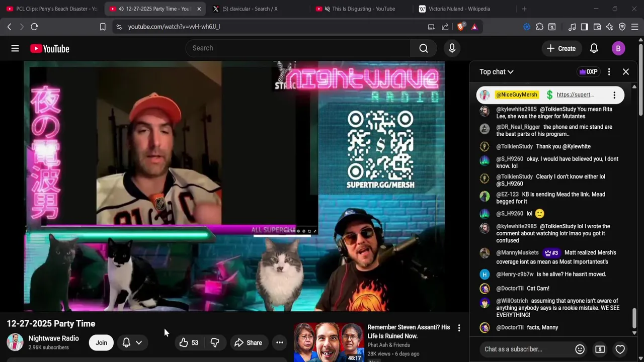644x362 pixels.
Task: Expand the Top chat dropdown
Action: click(x=496, y=72)
